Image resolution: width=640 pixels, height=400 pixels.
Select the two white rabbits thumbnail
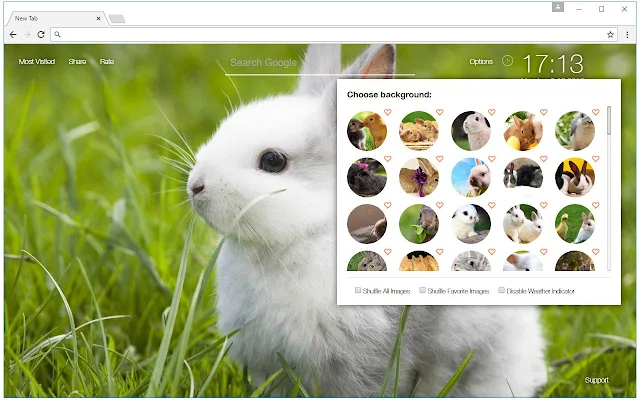click(x=523, y=224)
